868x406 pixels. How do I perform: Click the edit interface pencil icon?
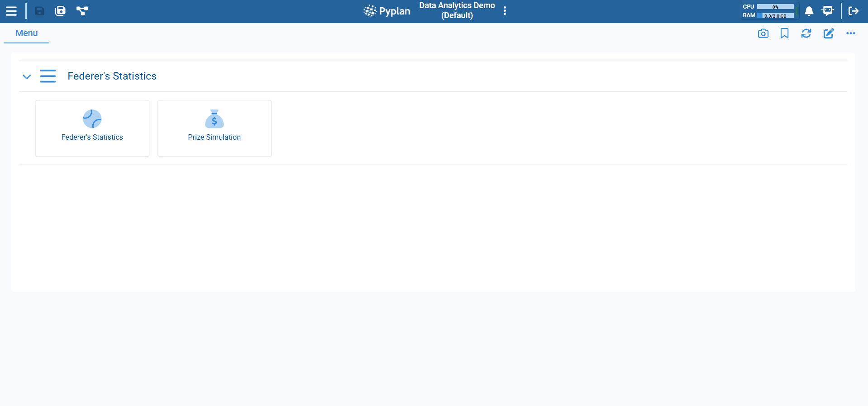pyautogui.click(x=828, y=33)
